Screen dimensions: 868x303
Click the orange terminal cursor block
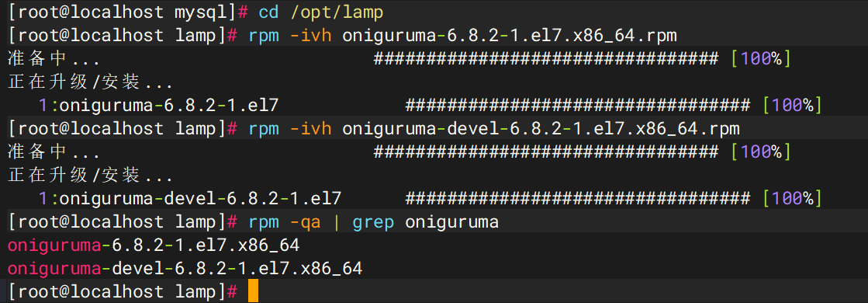point(253,291)
